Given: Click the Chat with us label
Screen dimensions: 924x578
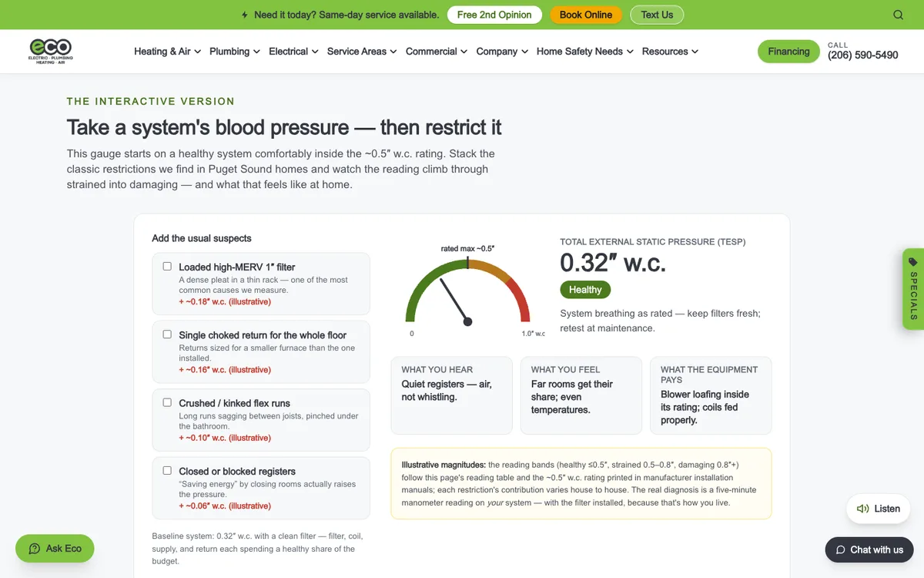Looking at the screenshot, I should point(877,549).
